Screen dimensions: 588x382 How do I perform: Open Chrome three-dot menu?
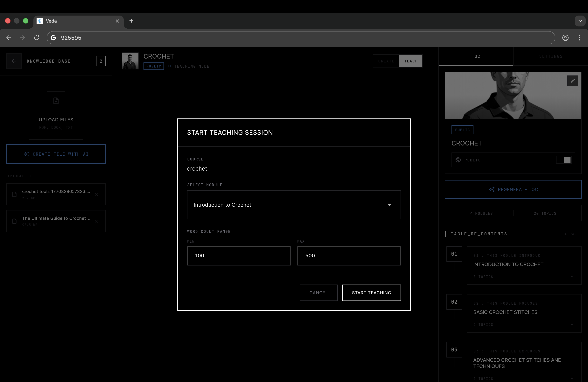579,38
